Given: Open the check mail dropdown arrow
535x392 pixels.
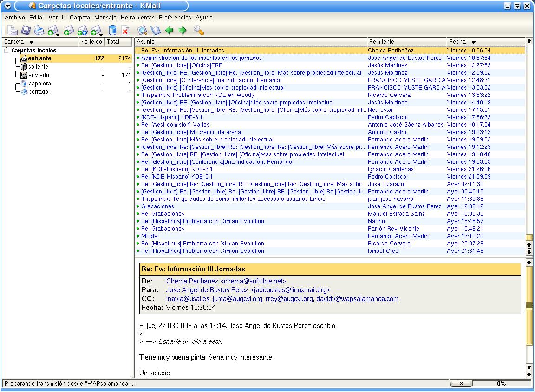Looking at the screenshot, I should coord(58,34).
